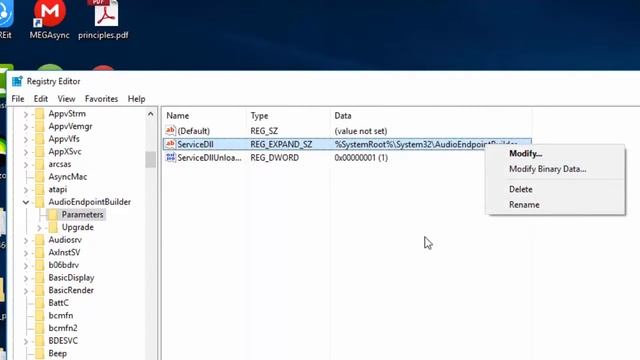The image size is (640, 360).
Task: Click the (value not set) data cell
Action: pyautogui.click(x=361, y=131)
